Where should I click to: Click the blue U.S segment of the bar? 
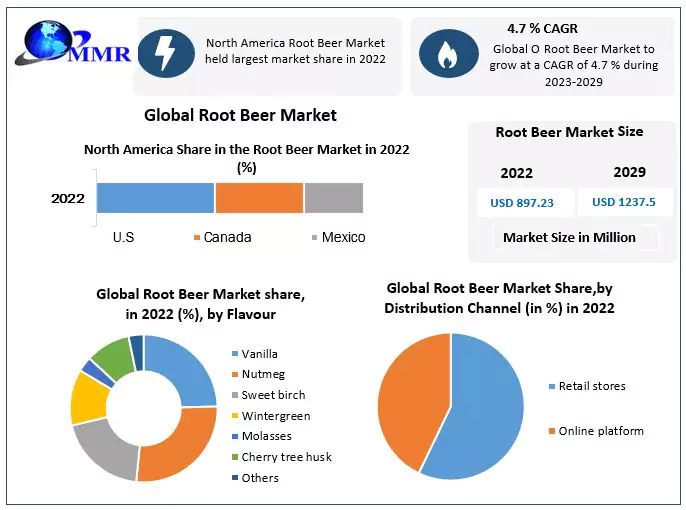click(155, 198)
